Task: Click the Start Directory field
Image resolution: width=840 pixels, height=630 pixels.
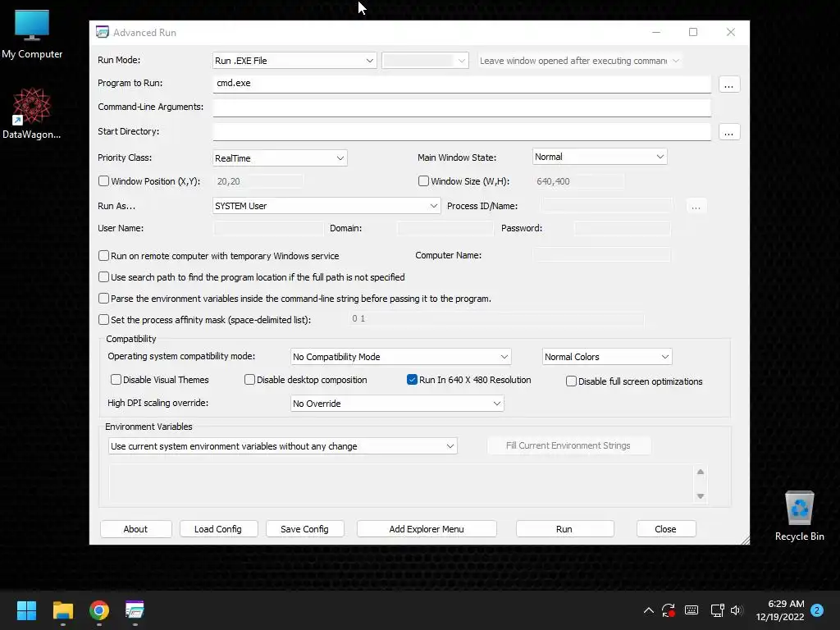Action: pyautogui.click(x=461, y=132)
